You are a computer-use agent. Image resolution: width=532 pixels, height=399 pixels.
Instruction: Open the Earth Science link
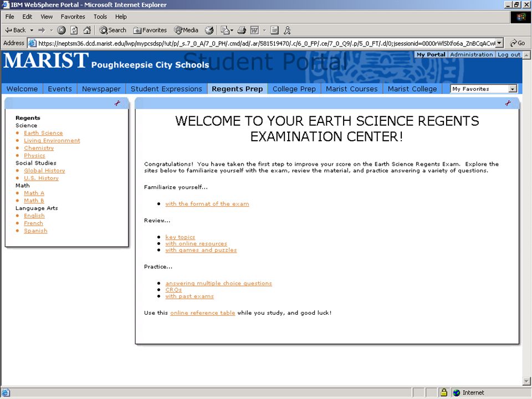click(43, 133)
